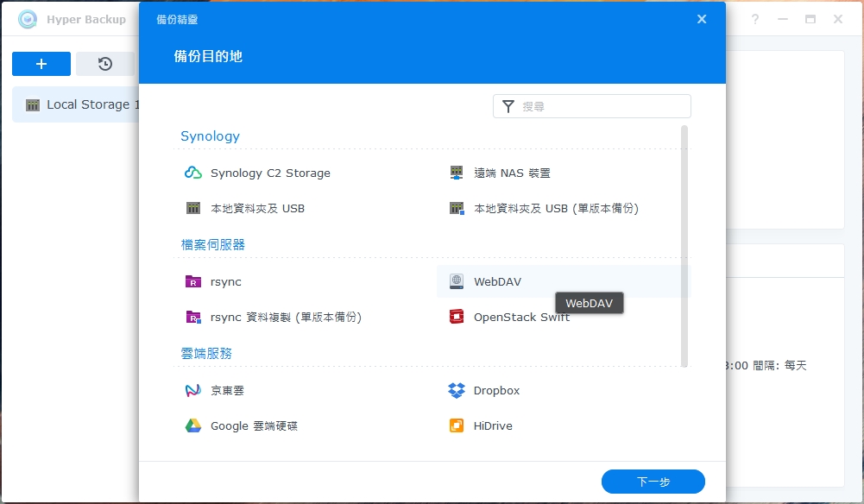Click the filter funnel icon in search box
Viewport: 864px width, 504px height.
508,106
